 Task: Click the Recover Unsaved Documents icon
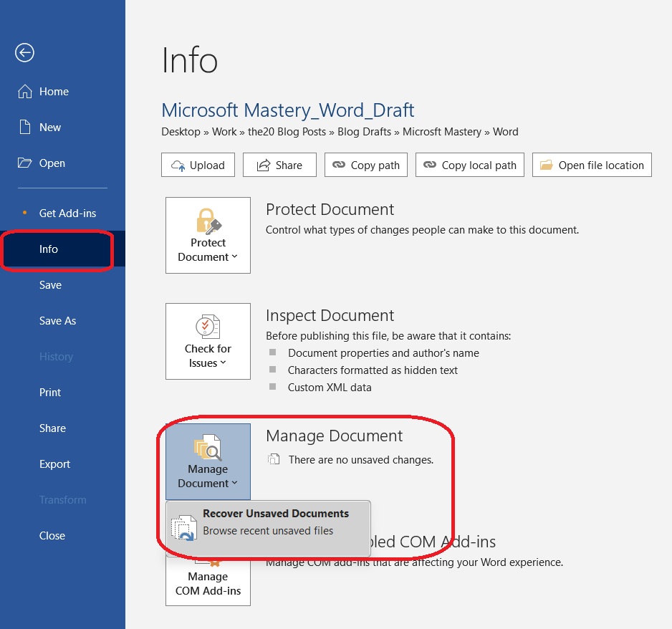pyautogui.click(x=184, y=527)
